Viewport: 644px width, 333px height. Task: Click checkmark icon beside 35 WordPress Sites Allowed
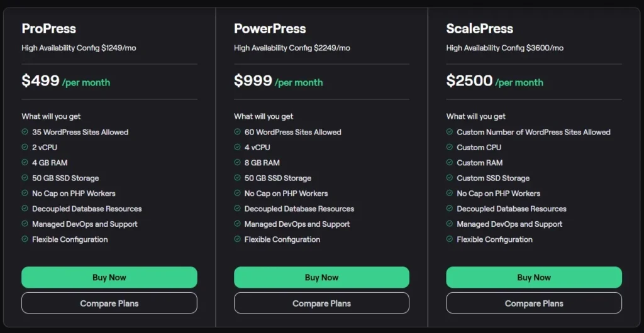(x=25, y=132)
